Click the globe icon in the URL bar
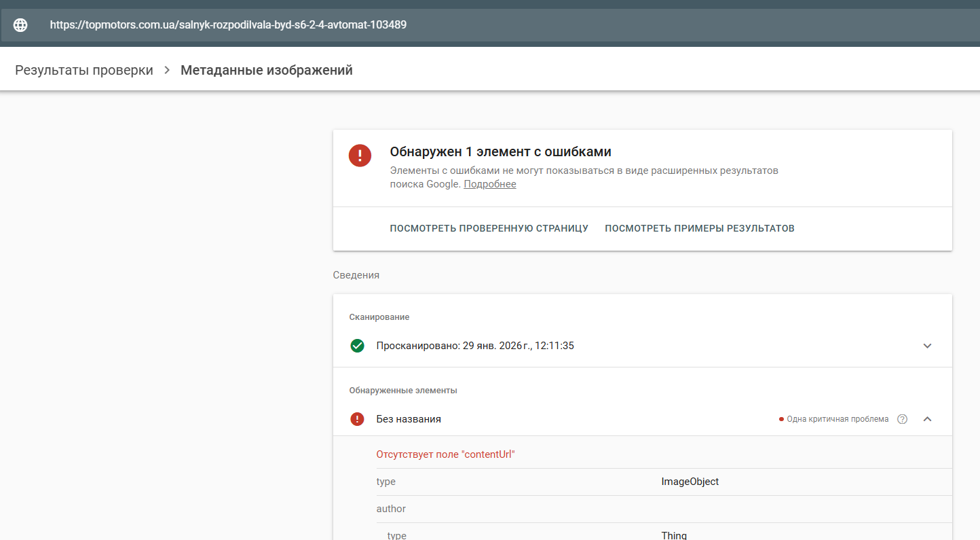The height and width of the screenshot is (540, 980). (21, 25)
